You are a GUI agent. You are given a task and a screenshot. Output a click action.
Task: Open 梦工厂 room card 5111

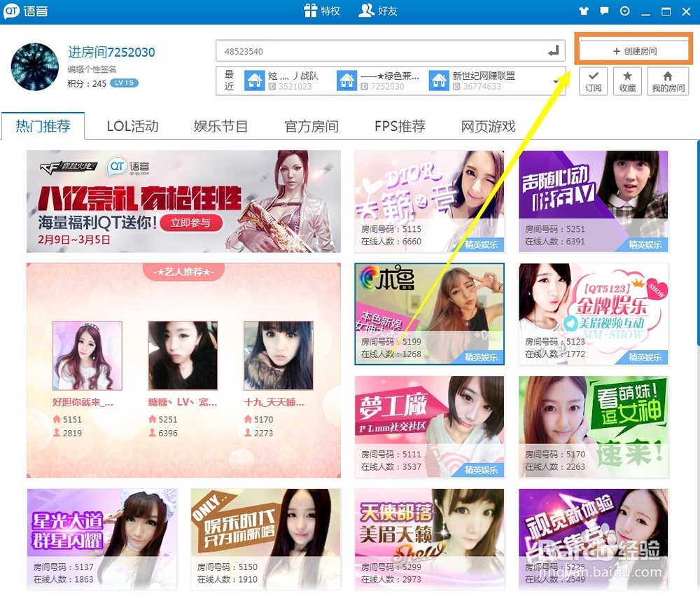pyautogui.click(x=430, y=427)
